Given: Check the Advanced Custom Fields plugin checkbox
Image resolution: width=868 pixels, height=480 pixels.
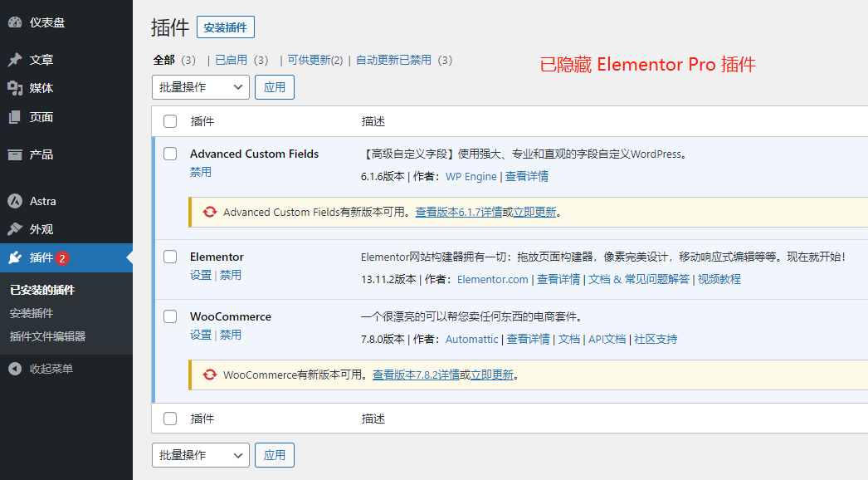Looking at the screenshot, I should (170, 154).
